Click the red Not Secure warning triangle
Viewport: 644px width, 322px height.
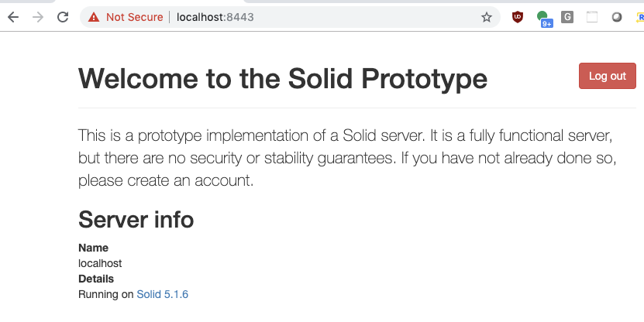(94, 17)
